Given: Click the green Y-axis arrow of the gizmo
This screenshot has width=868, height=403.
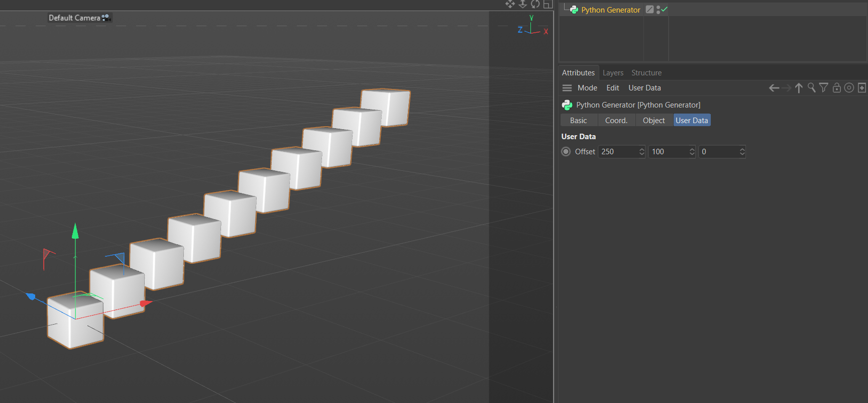Looking at the screenshot, I should (75, 231).
